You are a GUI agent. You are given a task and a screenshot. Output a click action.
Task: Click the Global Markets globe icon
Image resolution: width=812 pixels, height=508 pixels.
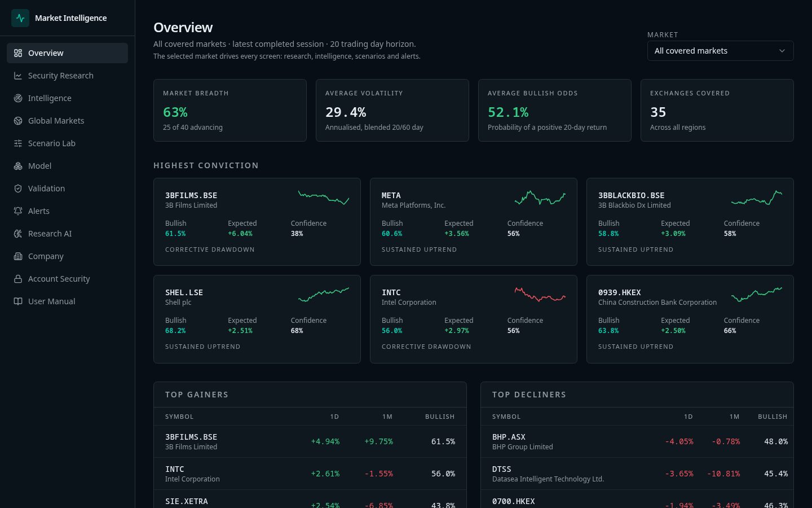18,121
